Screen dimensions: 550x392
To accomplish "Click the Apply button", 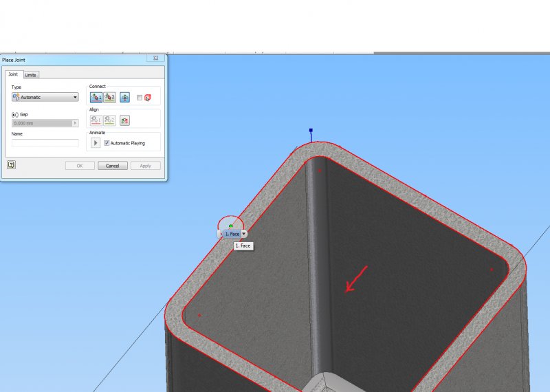I will pos(146,166).
